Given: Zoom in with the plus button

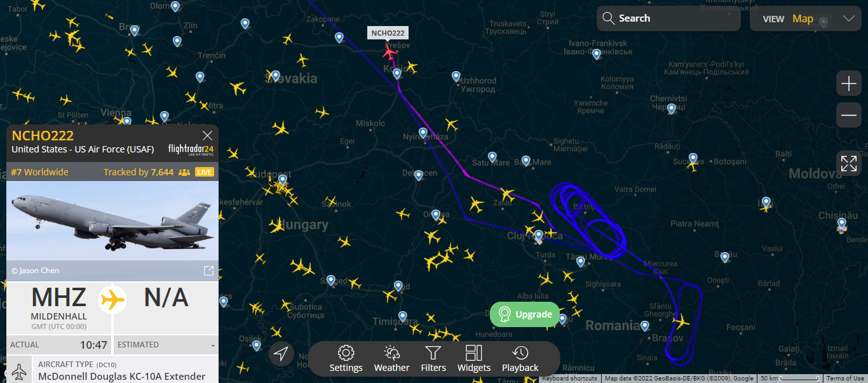Looking at the screenshot, I should point(849,84).
